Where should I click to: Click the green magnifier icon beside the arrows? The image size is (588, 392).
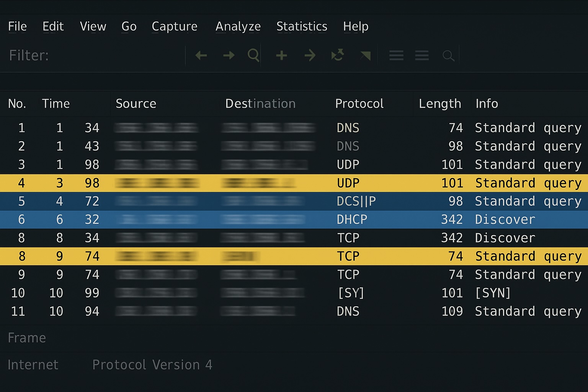pos(253,56)
